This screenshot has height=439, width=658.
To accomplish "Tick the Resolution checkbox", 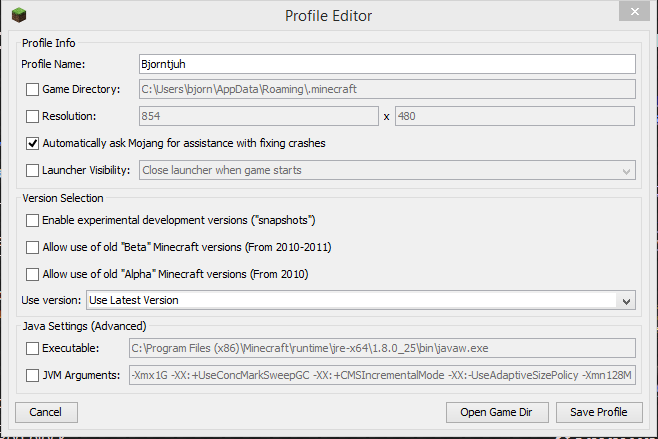I will tap(32, 116).
